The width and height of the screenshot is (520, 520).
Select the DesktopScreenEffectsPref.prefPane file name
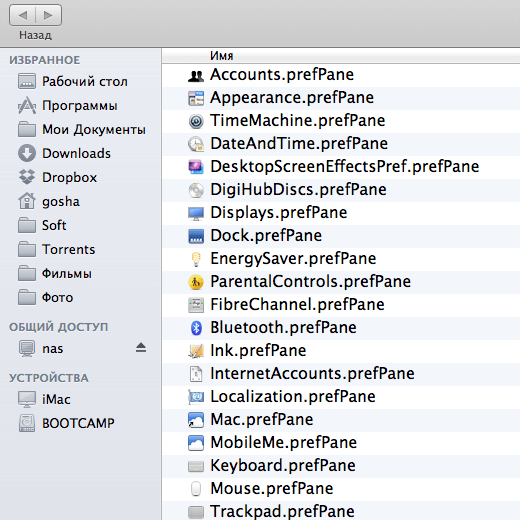(344, 167)
